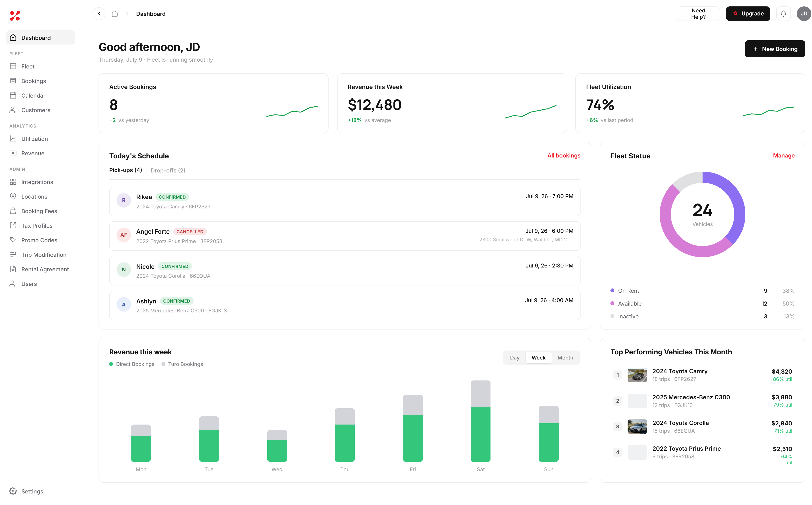Click the Upgrade button
The height and width of the screenshot is (505, 812).
click(748, 14)
